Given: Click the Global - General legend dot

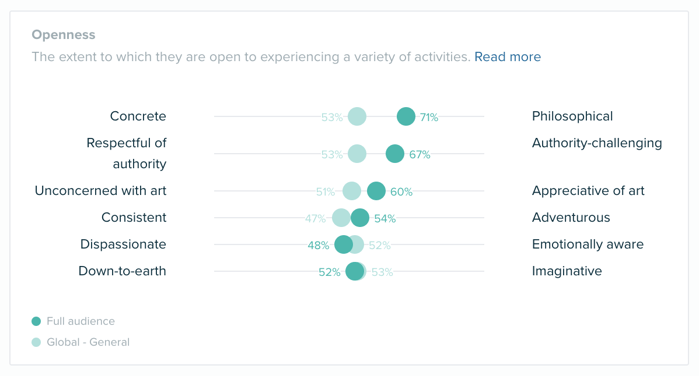Looking at the screenshot, I should [36, 342].
